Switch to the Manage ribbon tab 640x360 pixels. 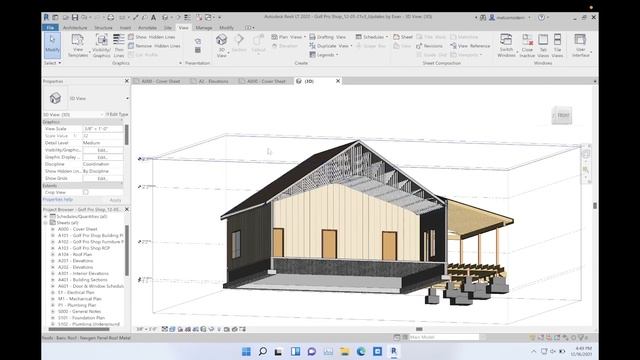pos(204,28)
